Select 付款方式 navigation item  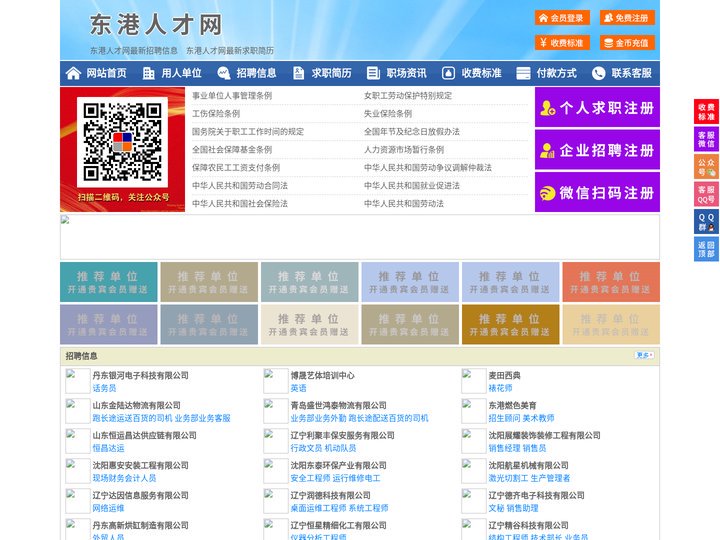click(557, 73)
